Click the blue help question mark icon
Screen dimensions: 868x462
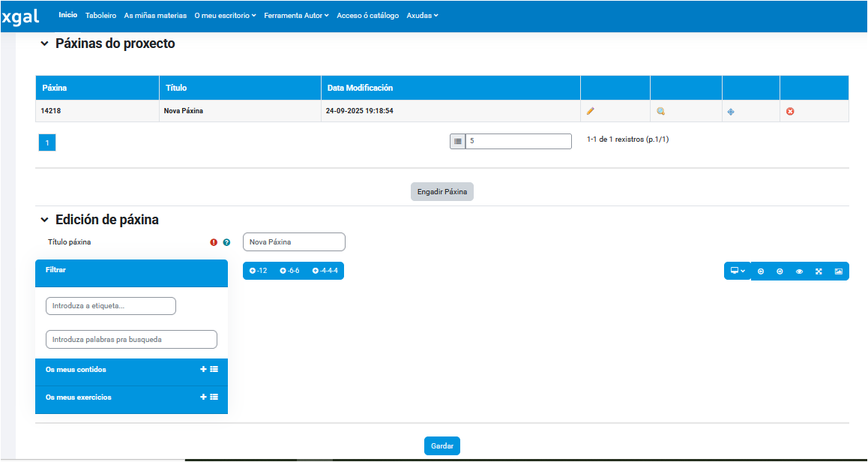[226, 242]
